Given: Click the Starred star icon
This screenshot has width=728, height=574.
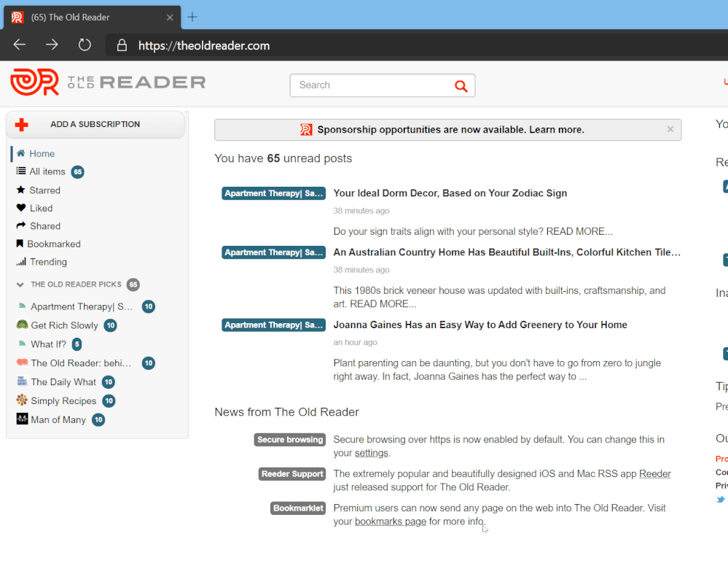Looking at the screenshot, I should 20,190.
